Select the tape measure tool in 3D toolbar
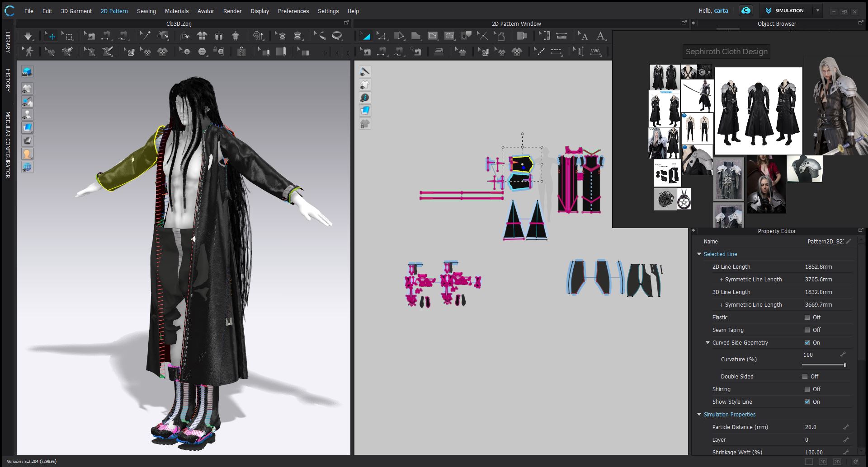 pyautogui.click(x=337, y=36)
